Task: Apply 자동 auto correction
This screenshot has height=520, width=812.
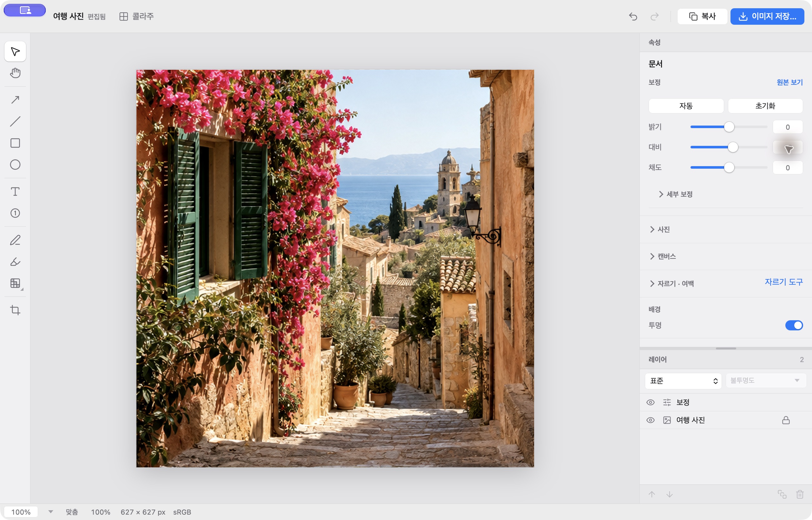Action: click(x=686, y=106)
